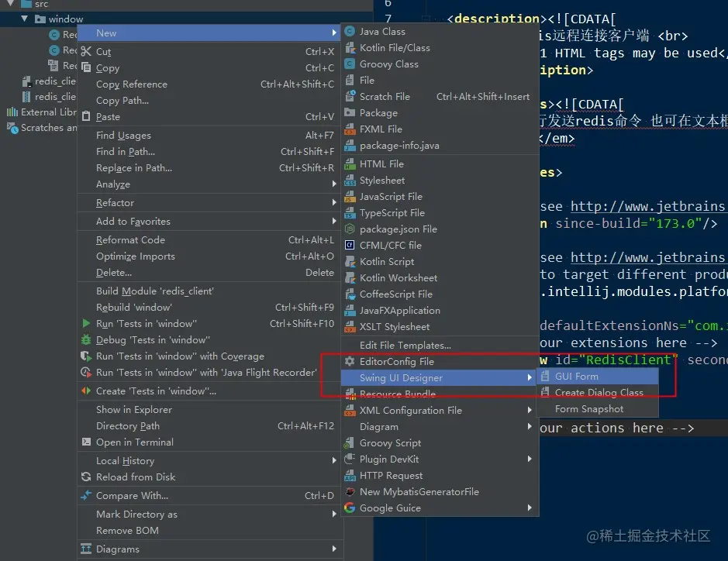Image resolution: width=728 pixels, height=561 pixels.
Task: Expand the Plugin DevKit submenu arrow
Action: pos(530,459)
